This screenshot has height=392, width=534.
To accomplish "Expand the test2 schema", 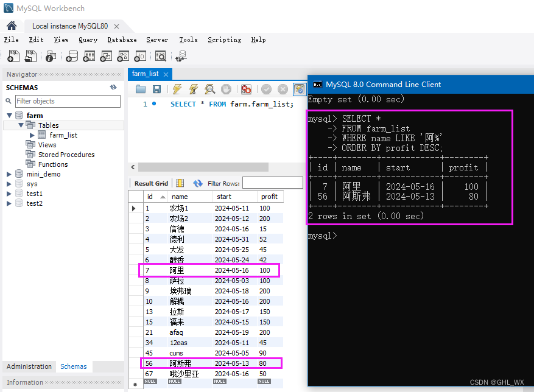I will [9, 203].
